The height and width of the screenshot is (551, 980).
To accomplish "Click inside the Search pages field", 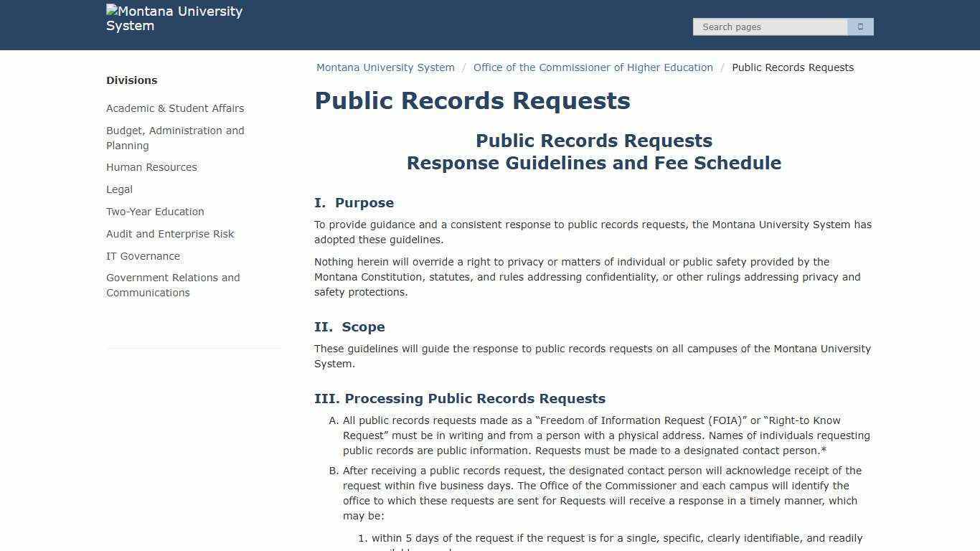I will coord(771,27).
